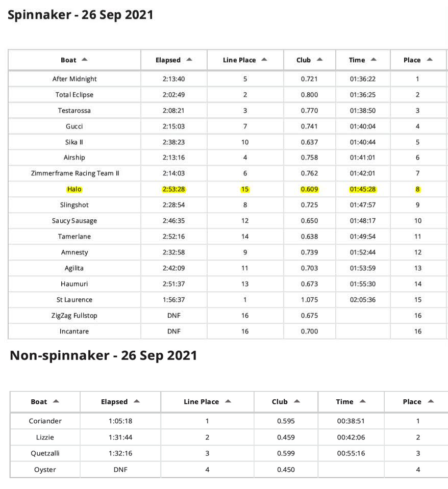
Task: Click the sort arrow beside Boat in Spinnaker table
Action: 85,60
